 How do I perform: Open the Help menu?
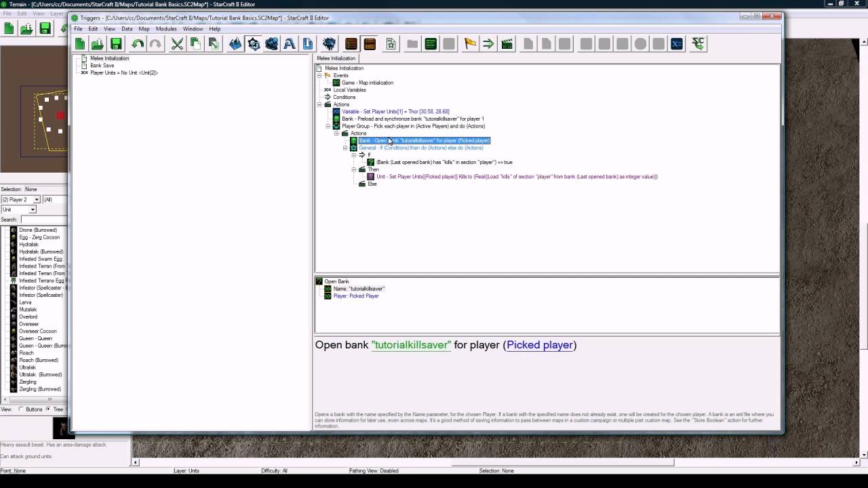(215, 29)
